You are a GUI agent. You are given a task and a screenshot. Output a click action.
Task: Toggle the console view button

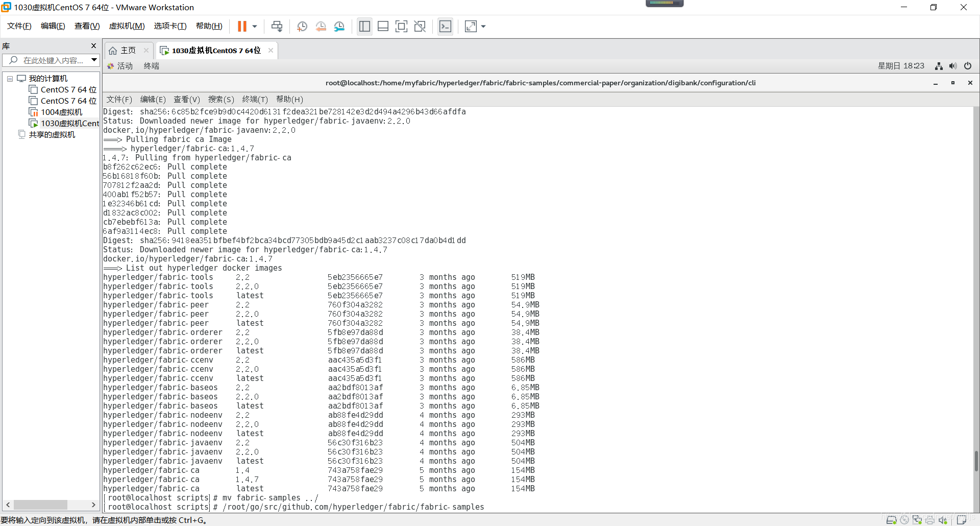(x=445, y=27)
